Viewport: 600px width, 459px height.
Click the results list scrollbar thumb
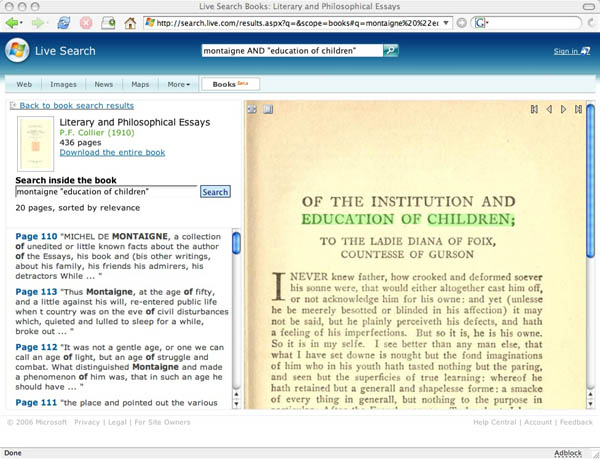click(236, 243)
